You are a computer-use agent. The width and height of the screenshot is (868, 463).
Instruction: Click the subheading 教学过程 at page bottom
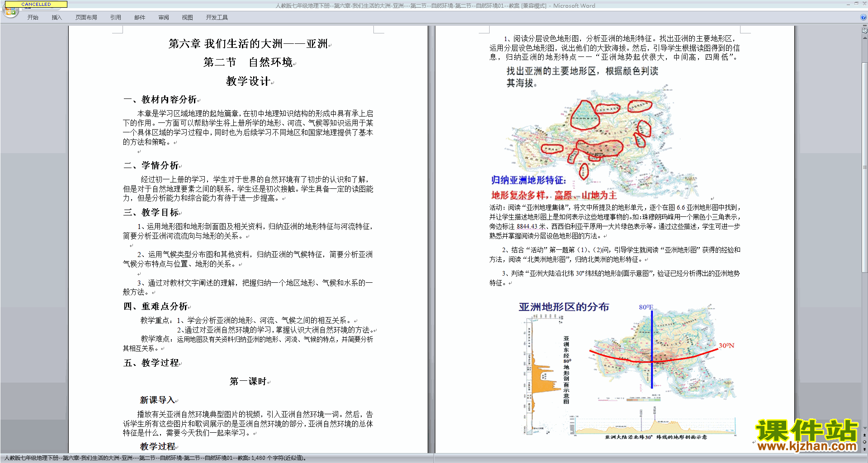point(158,446)
